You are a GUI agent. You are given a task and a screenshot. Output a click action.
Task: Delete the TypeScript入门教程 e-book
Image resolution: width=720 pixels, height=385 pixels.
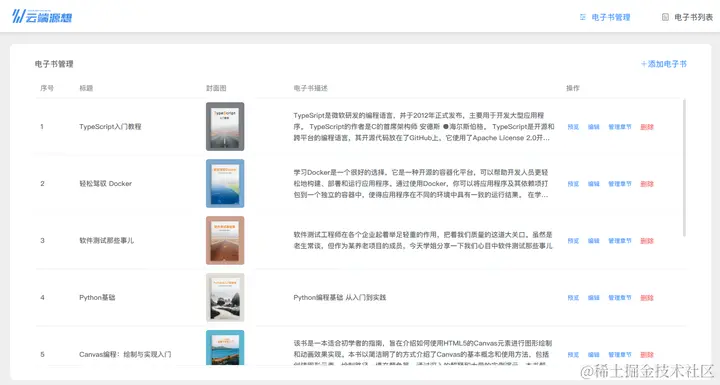pyautogui.click(x=647, y=127)
